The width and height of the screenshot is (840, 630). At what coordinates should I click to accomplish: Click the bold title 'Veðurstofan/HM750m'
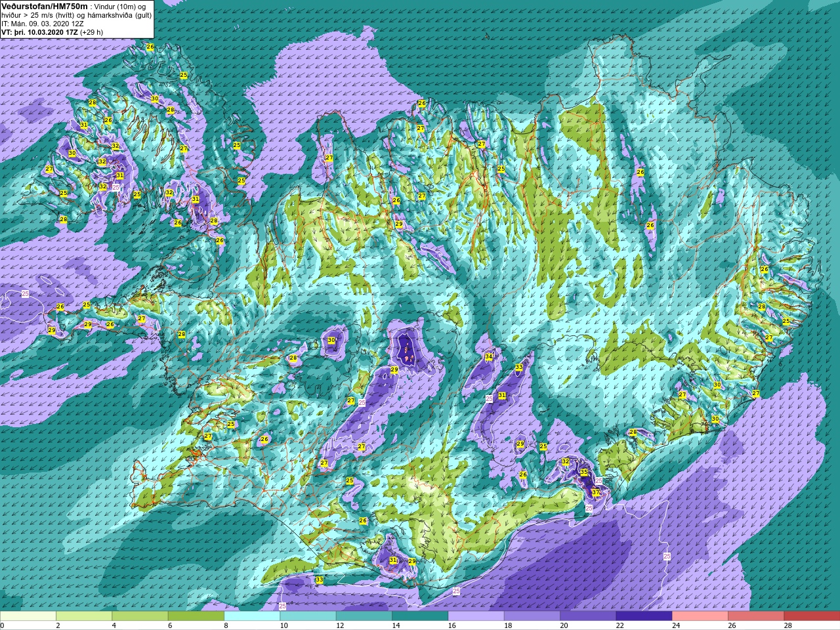point(44,6)
